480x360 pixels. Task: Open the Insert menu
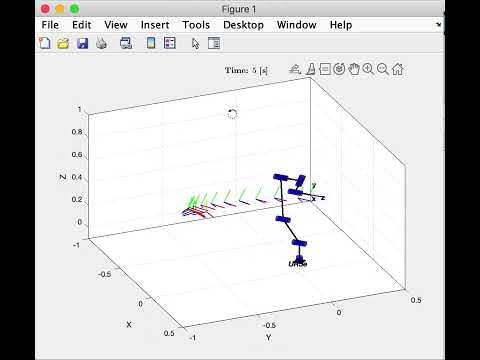coord(155,25)
